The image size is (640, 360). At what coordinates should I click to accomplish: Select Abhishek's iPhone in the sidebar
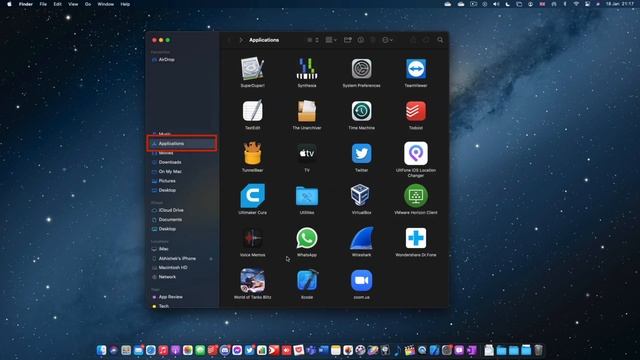tap(177, 259)
